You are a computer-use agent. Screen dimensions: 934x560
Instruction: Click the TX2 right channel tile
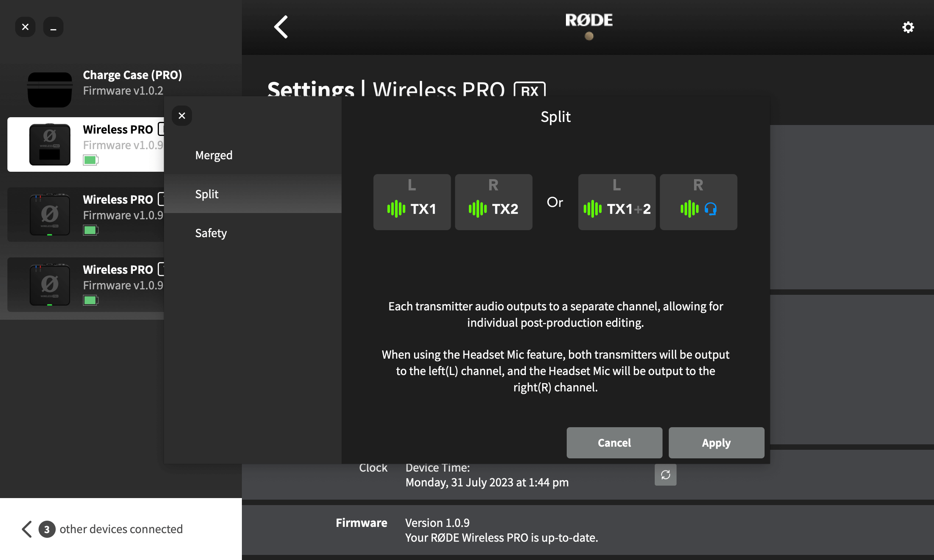pos(493,202)
